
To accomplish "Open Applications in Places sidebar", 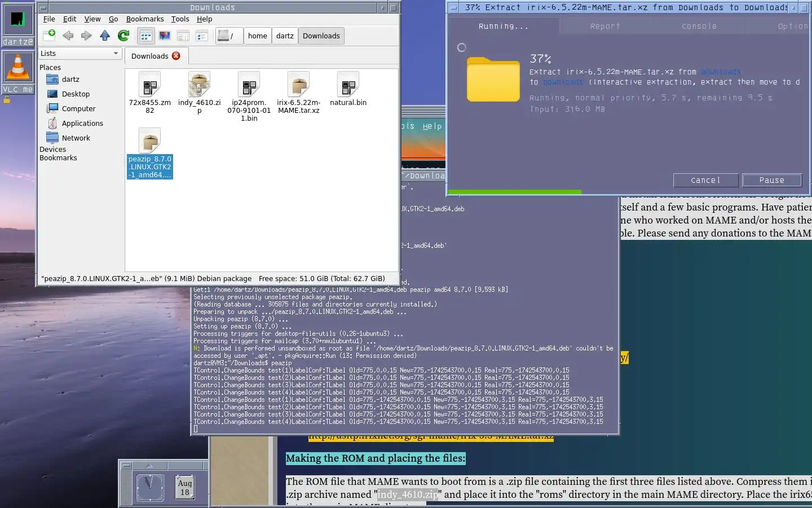I will click(x=82, y=123).
